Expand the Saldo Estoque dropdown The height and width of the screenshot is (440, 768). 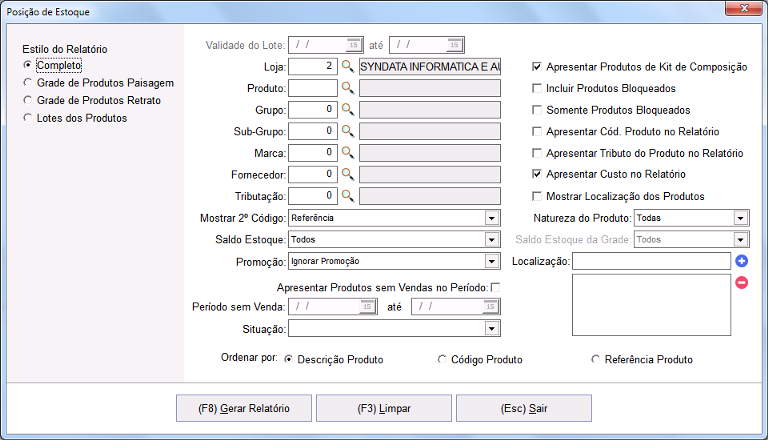pyautogui.click(x=492, y=240)
